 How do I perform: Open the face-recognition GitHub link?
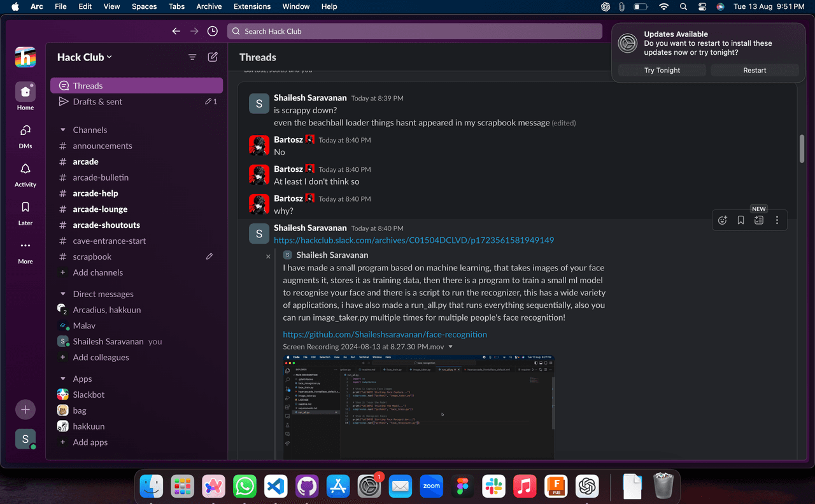click(x=385, y=334)
